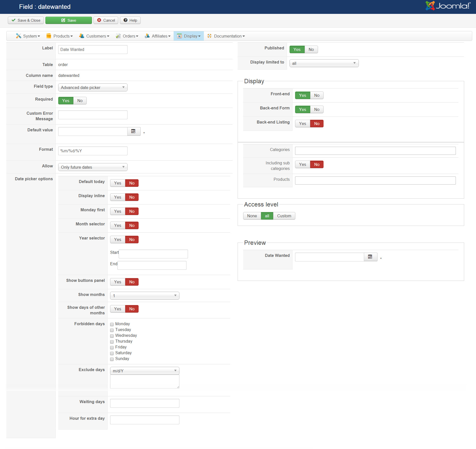This screenshot has height=449, width=476.
Task: Enable Year selector with Yes
Action: pyautogui.click(x=118, y=240)
